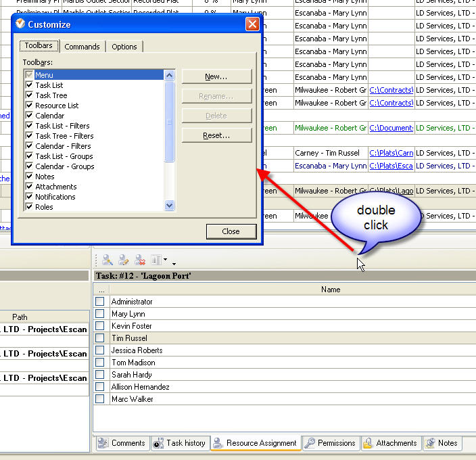
Task: Open the Comments tab
Action: 122,443
